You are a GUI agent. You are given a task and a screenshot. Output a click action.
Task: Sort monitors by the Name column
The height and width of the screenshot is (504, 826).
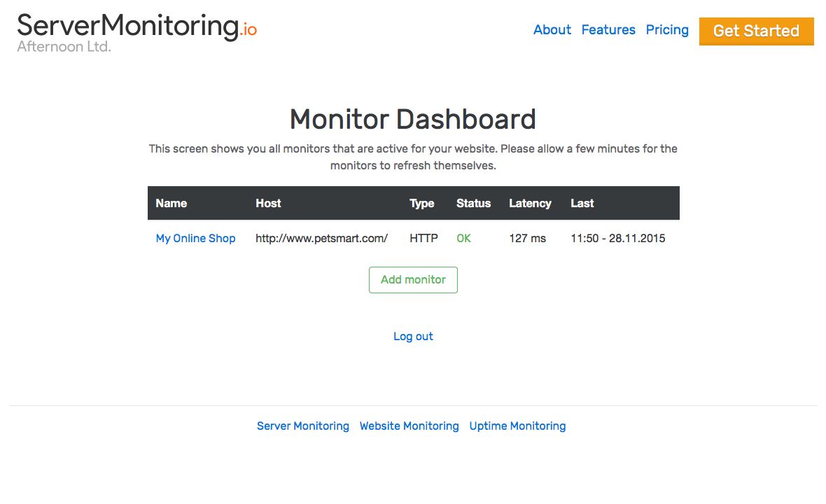(171, 203)
